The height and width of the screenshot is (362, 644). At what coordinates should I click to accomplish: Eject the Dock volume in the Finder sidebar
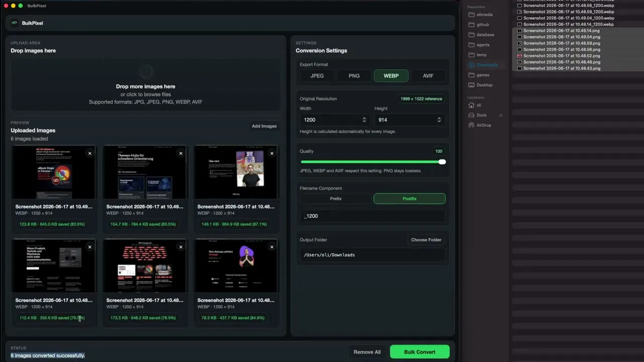(501, 115)
